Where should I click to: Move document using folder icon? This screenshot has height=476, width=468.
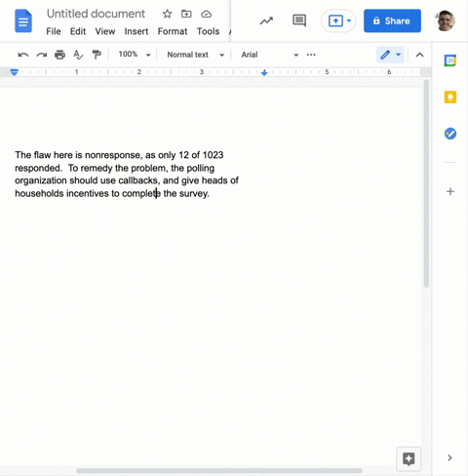tap(186, 14)
